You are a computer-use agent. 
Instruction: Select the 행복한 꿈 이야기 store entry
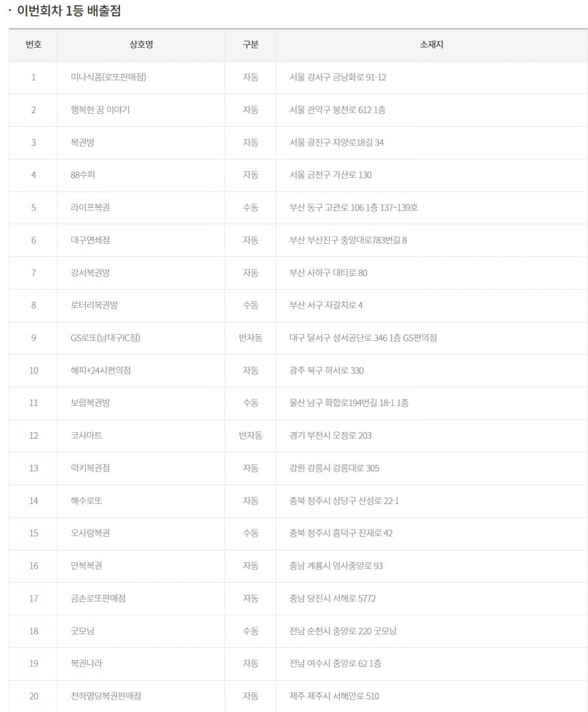(100, 110)
